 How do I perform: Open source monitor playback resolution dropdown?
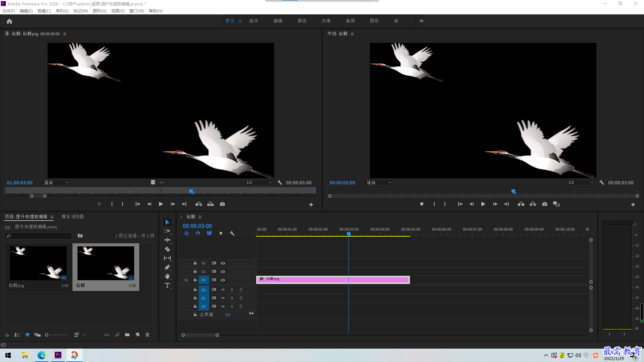(x=259, y=183)
